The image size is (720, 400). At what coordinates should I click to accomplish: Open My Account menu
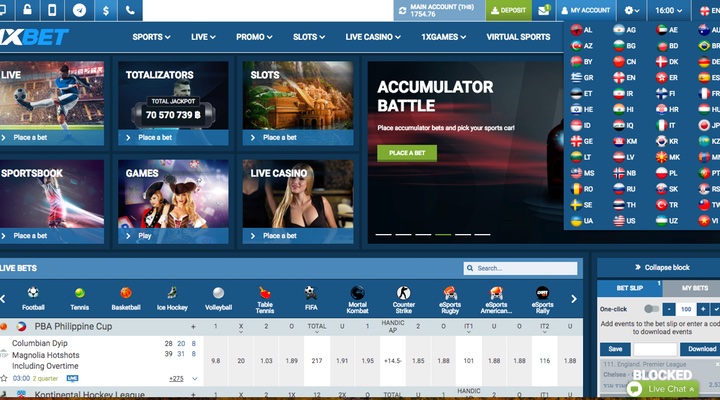[x=585, y=10]
